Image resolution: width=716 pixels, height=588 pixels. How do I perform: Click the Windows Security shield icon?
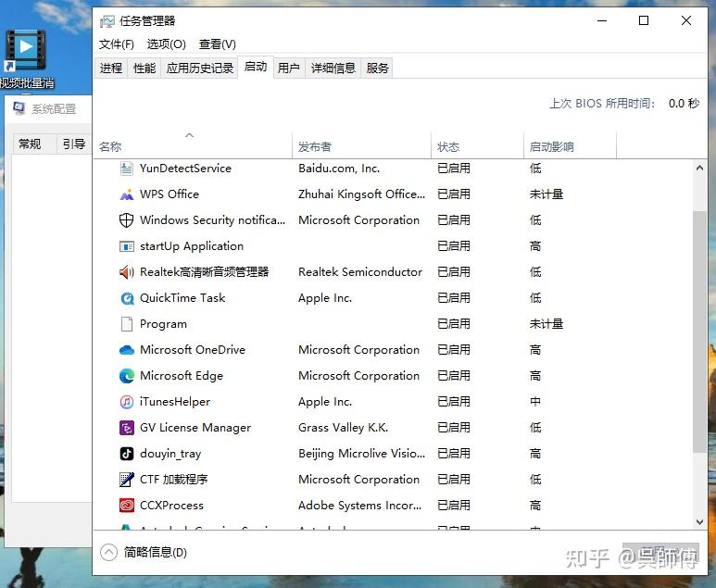[x=127, y=220]
